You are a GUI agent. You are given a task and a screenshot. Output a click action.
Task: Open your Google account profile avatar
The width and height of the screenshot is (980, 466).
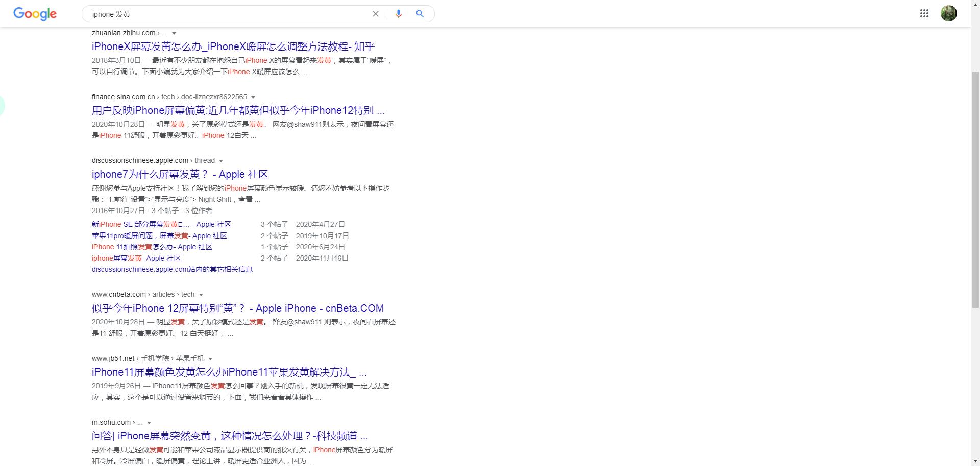(x=948, y=13)
